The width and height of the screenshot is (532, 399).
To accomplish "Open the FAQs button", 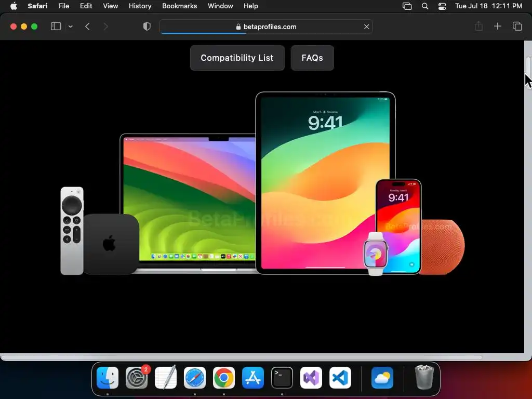I will [x=312, y=58].
